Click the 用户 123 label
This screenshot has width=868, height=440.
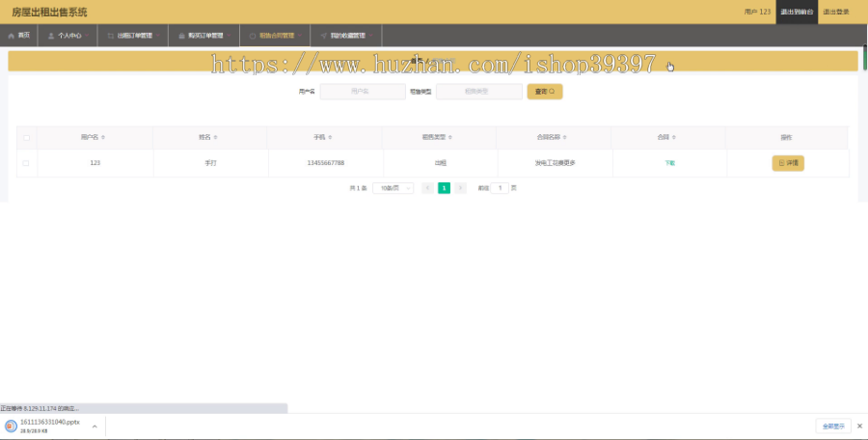757,12
